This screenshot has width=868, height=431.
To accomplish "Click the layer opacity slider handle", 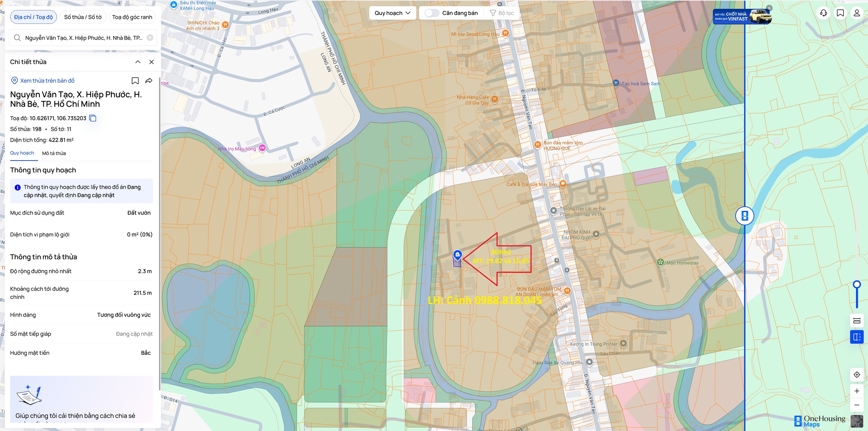I will click(x=857, y=285).
